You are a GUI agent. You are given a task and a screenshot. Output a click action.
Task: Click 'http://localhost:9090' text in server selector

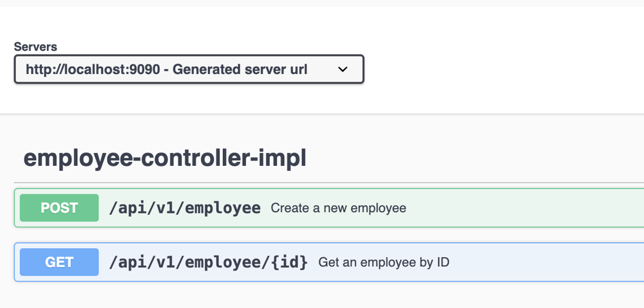click(93, 69)
